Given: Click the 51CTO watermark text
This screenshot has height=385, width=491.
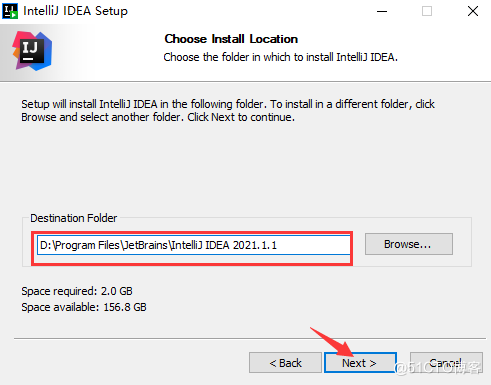Looking at the screenshot, I should point(438,367).
